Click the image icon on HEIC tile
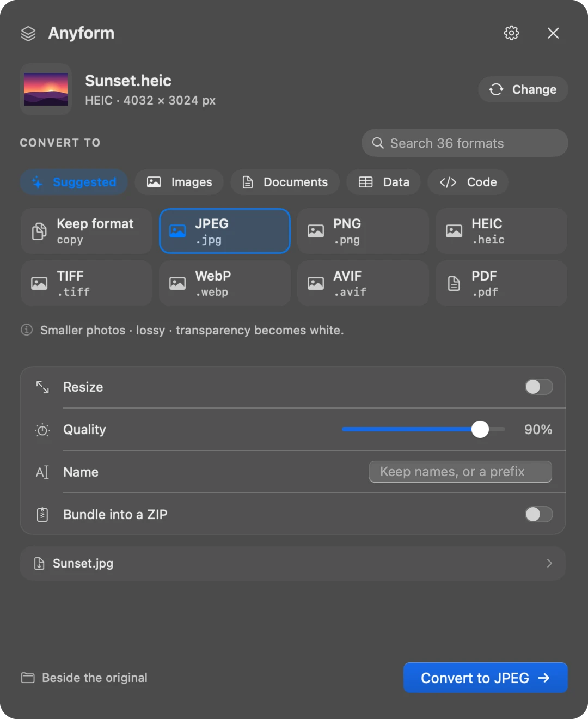This screenshot has height=719, width=588. (454, 231)
